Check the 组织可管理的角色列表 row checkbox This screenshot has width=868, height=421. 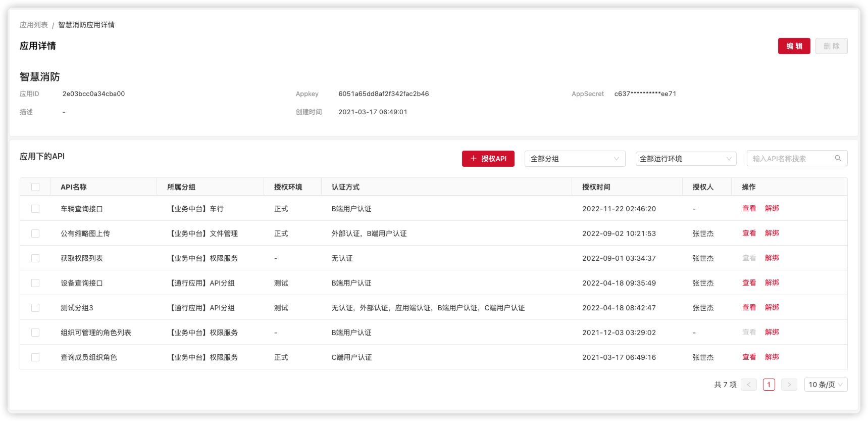[35, 333]
